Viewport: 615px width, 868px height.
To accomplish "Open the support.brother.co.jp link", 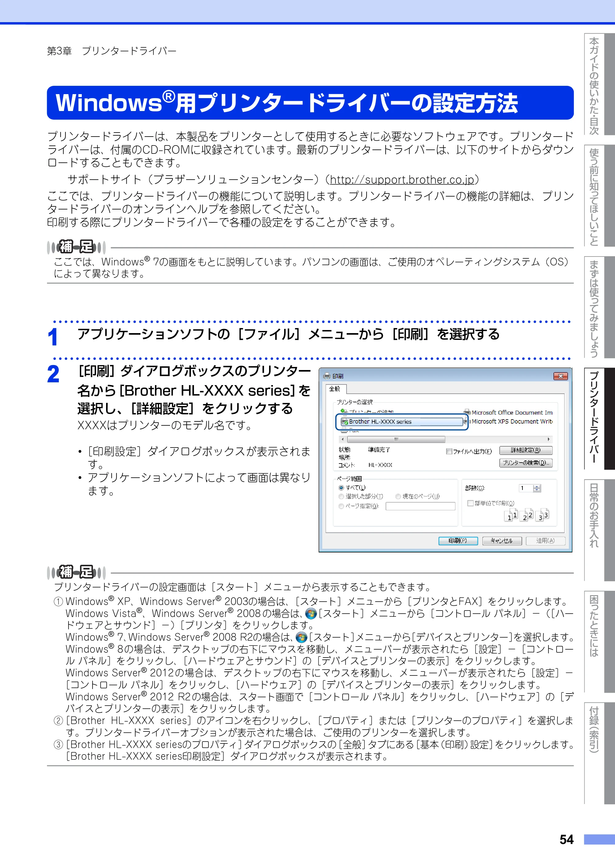I will [x=402, y=180].
